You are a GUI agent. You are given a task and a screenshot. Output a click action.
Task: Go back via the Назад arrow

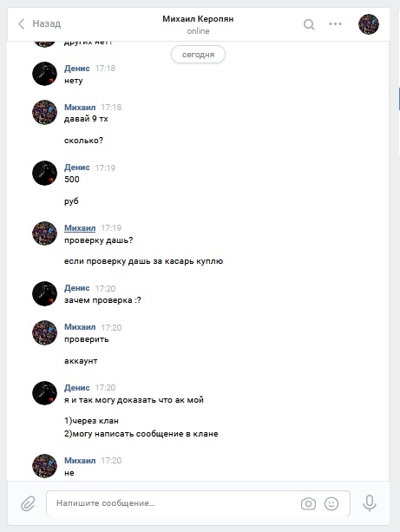21,23
